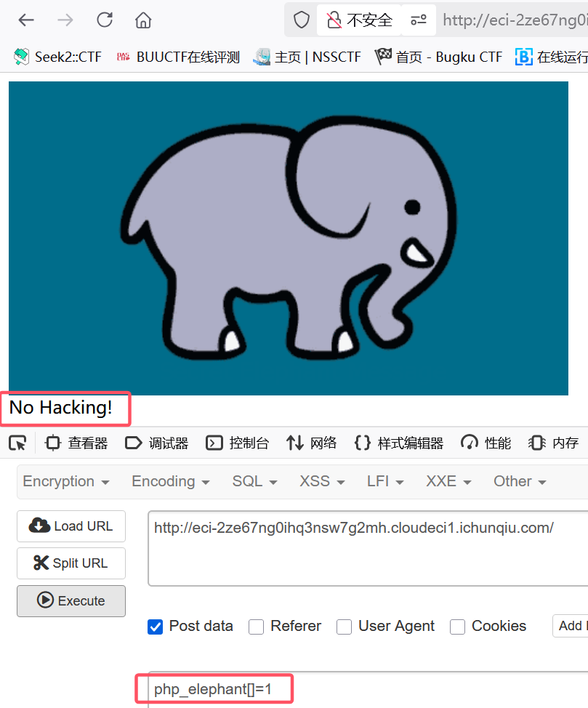The image size is (588, 708).
Task: Select the "No Hacking!" response text
Action: point(60,408)
